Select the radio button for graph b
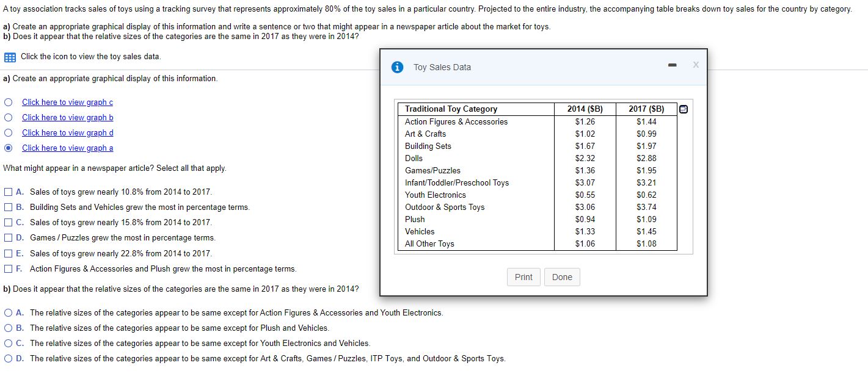The height and width of the screenshot is (382, 868). coord(9,117)
